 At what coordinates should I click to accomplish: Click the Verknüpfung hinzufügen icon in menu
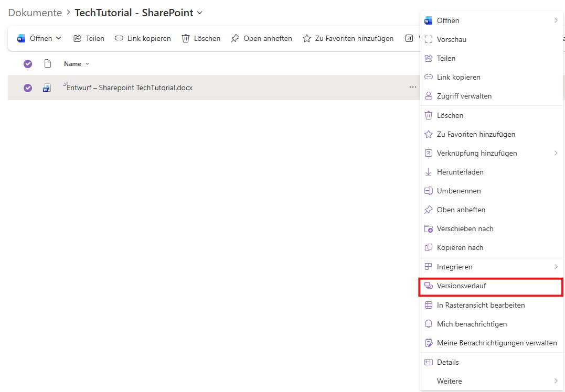coord(429,154)
